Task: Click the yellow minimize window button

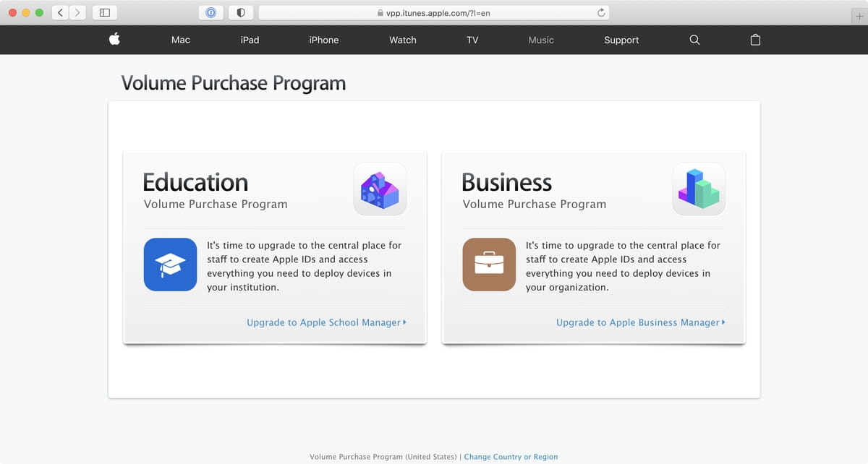Action: point(26,12)
